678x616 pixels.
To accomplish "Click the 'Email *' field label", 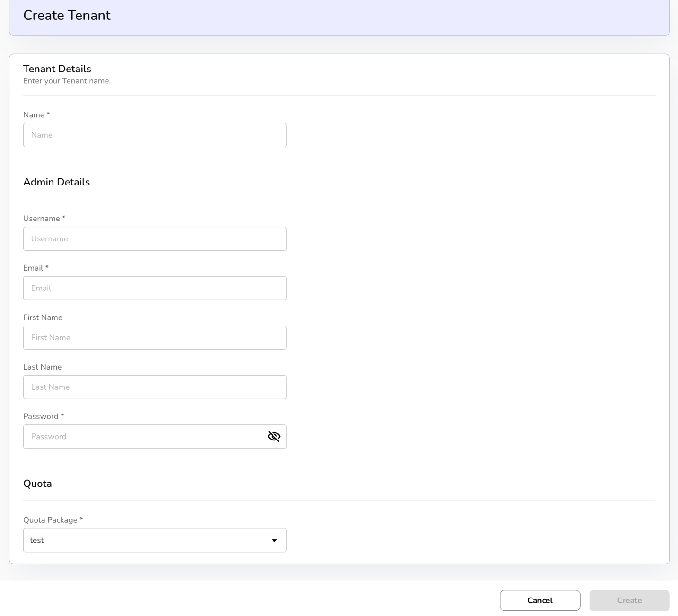I will [36, 268].
